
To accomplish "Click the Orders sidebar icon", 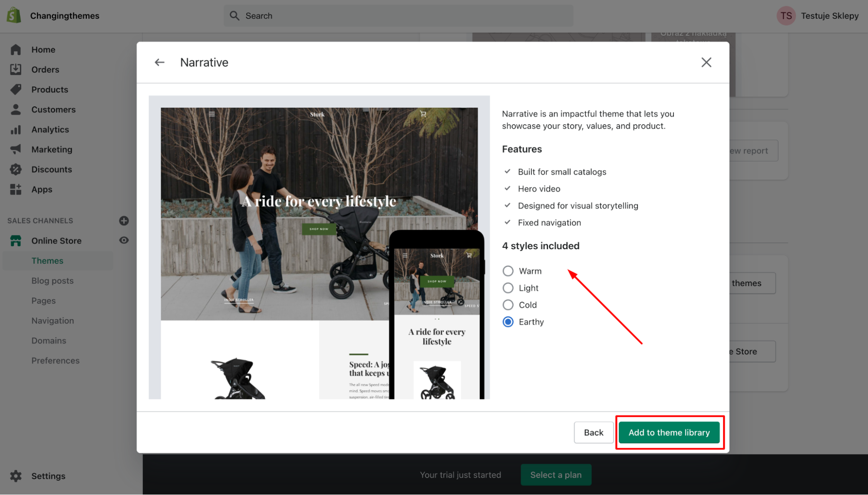I will point(16,69).
